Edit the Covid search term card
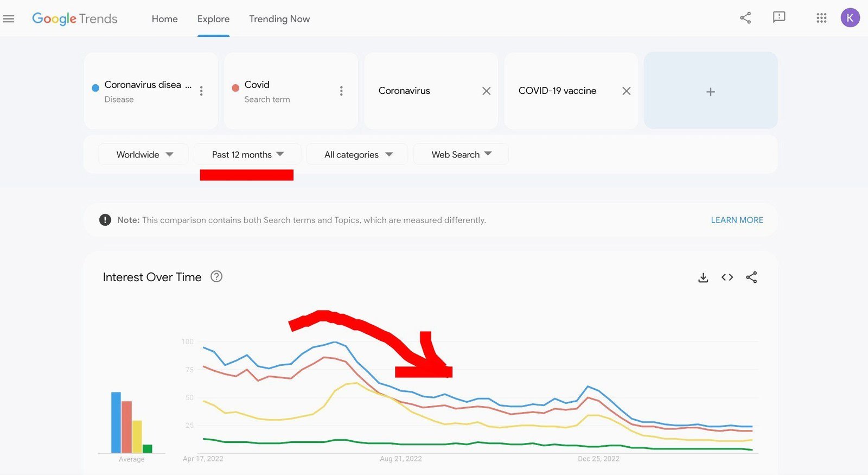The height and width of the screenshot is (475, 868). (291, 91)
